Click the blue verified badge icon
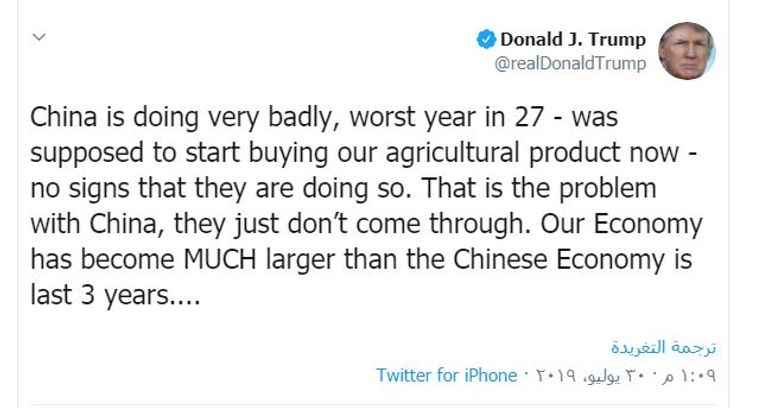Image resolution: width=768 pixels, height=408 pixels. pos(485,40)
